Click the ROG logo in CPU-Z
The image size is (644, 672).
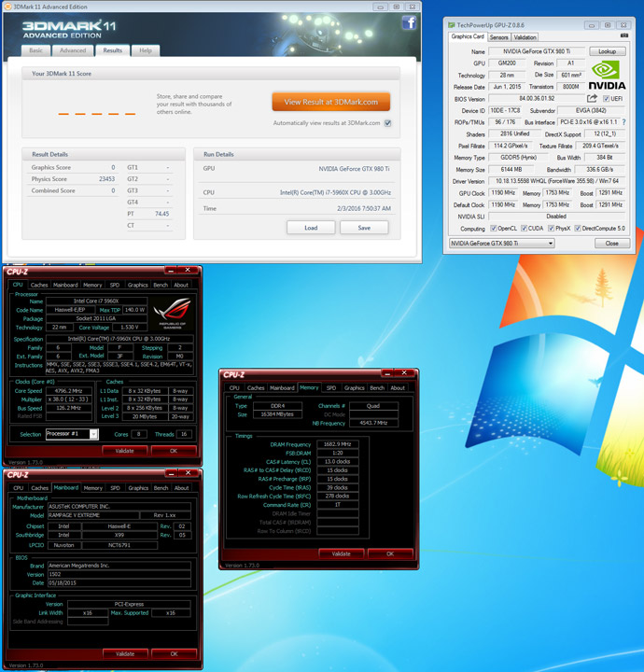173,314
